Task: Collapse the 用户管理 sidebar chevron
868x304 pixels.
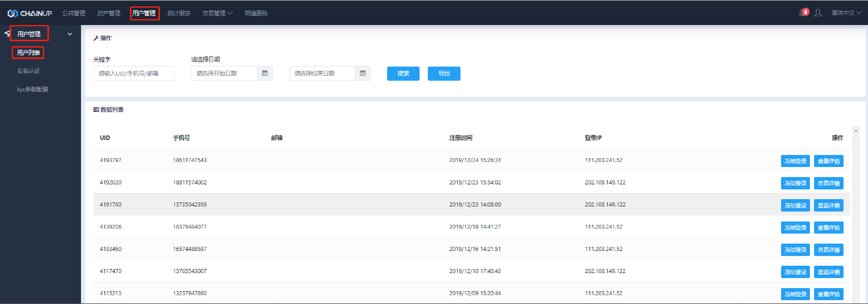Action: tap(70, 34)
